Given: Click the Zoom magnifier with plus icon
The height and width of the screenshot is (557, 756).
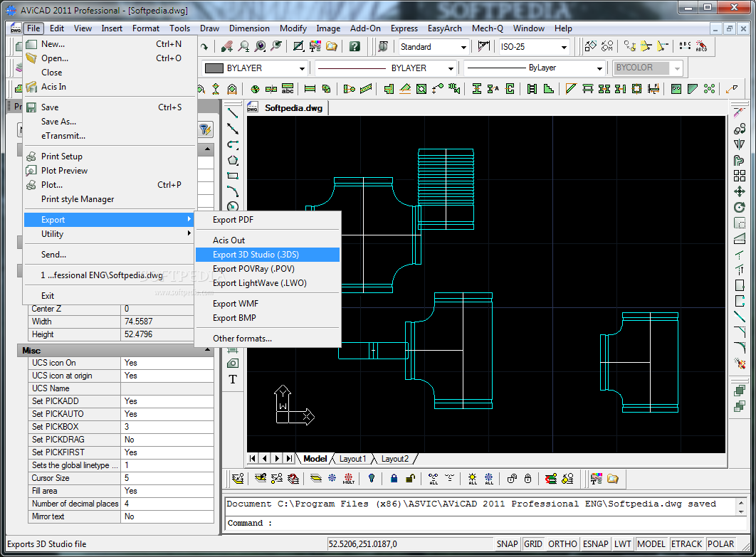Looking at the screenshot, I should 244,47.
